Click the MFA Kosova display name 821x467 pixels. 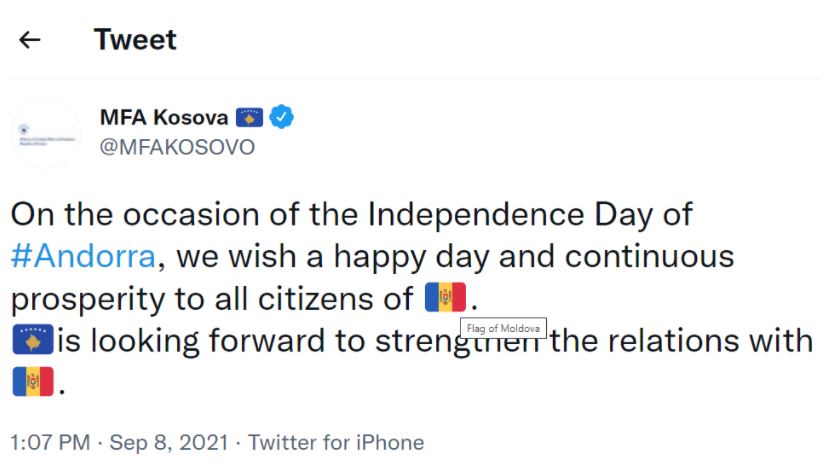point(164,117)
